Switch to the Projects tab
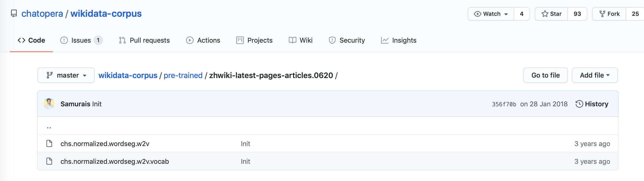This screenshot has width=644, height=181. tap(254, 40)
